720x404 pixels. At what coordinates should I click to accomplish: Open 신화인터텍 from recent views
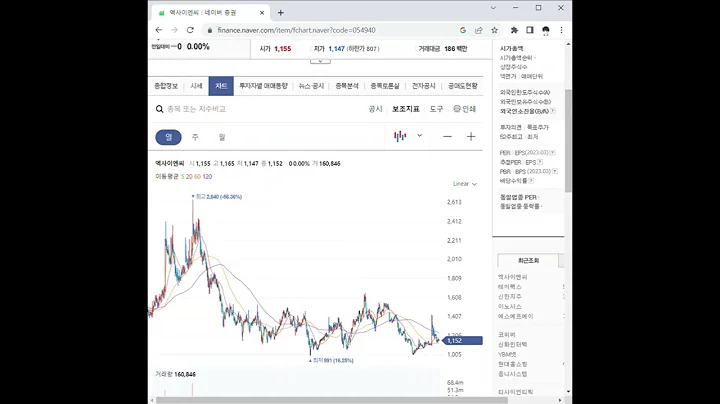pos(512,344)
